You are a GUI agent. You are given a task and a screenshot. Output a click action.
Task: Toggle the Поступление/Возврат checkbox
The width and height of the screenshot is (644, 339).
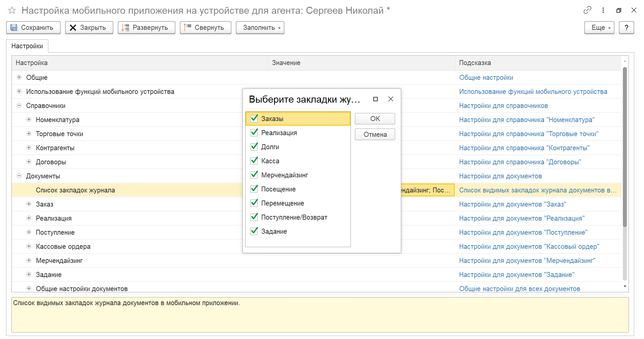(x=254, y=217)
